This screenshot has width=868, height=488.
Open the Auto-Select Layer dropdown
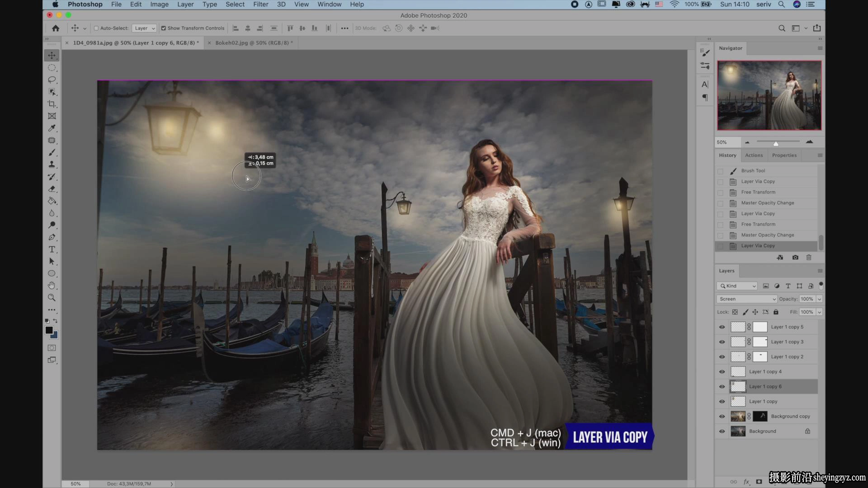tap(144, 28)
